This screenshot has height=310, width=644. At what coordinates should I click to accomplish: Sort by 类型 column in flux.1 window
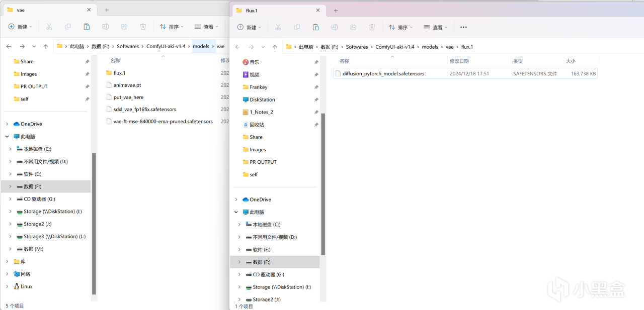[518, 61]
